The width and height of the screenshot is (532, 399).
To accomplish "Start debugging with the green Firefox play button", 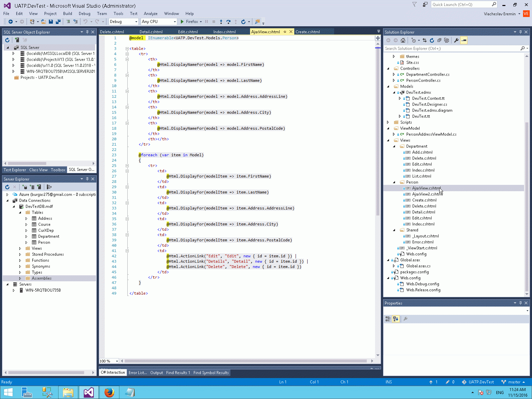I will point(182,22).
